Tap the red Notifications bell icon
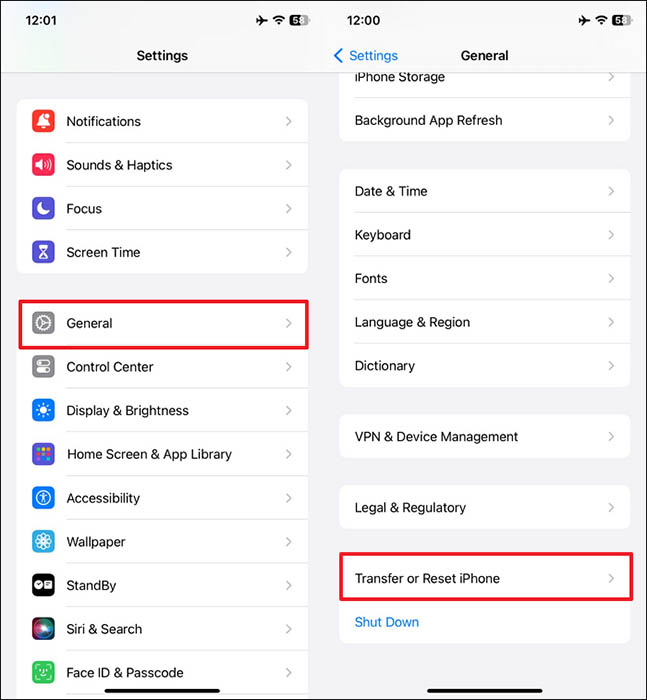This screenshot has width=647, height=700. 43,121
